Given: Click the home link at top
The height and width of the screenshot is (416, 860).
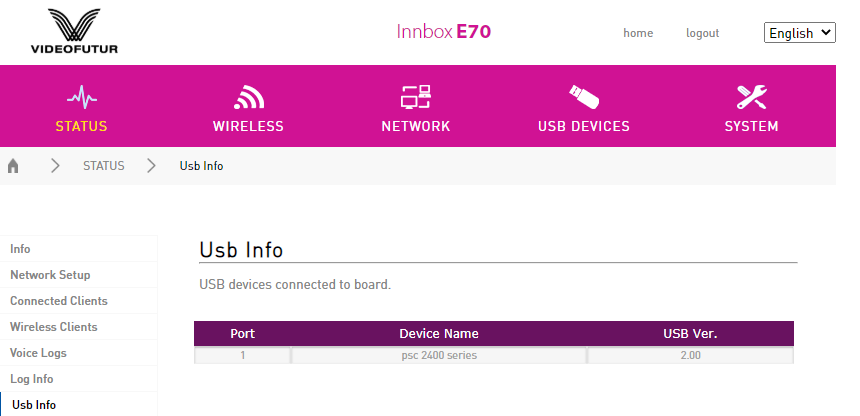Looking at the screenshot, I should (638, 33).
